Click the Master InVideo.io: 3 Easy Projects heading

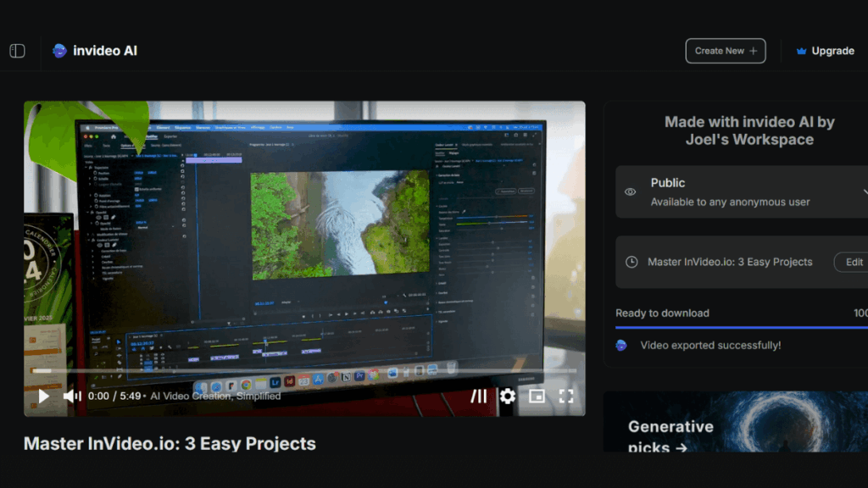coord(170,444)
